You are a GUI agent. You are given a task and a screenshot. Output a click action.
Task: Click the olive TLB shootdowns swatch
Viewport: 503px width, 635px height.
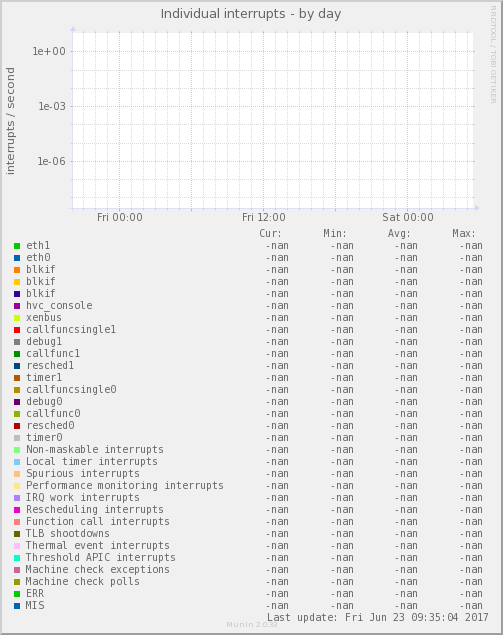pos(17,534)
